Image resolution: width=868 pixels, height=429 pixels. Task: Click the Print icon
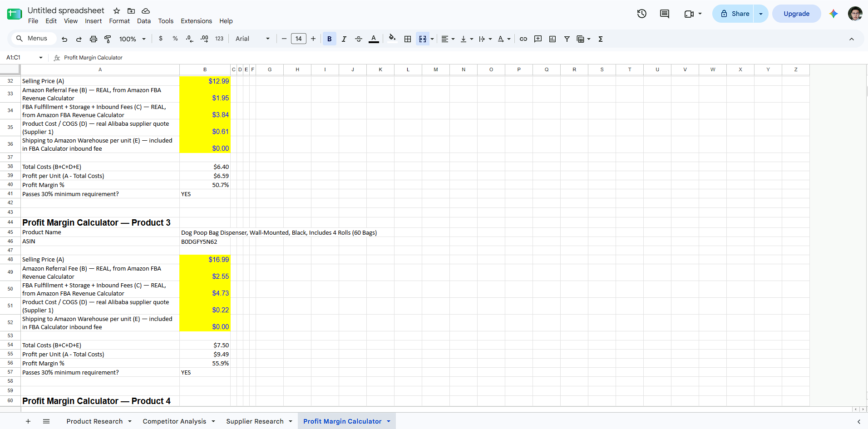click(93, 39)
